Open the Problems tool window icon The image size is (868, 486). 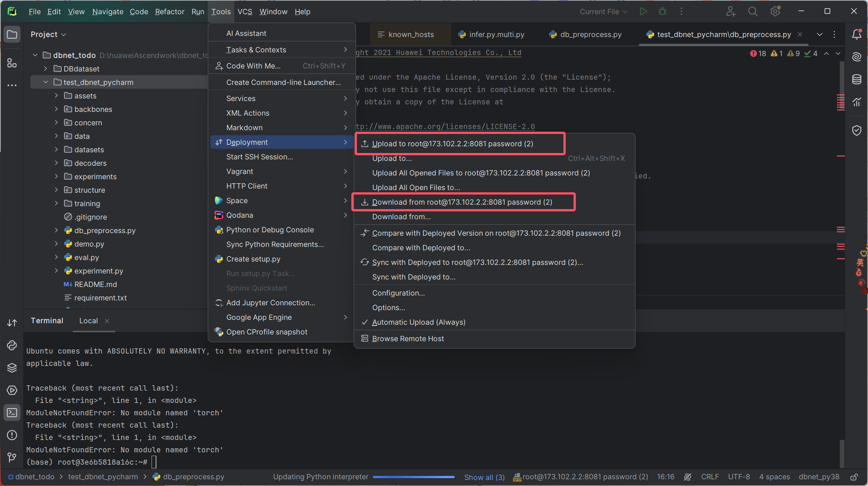12,435
